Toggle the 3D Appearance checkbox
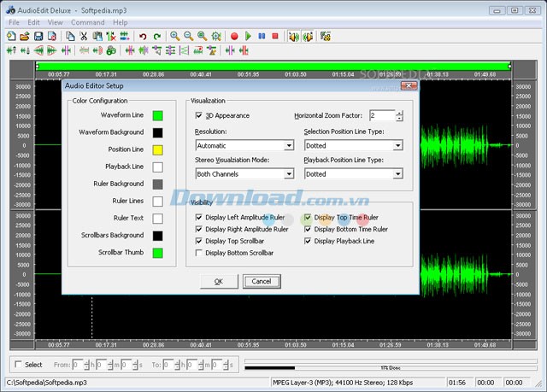Image resolution: width=547 pixels, height=392 pixels. tap(199, 115)
